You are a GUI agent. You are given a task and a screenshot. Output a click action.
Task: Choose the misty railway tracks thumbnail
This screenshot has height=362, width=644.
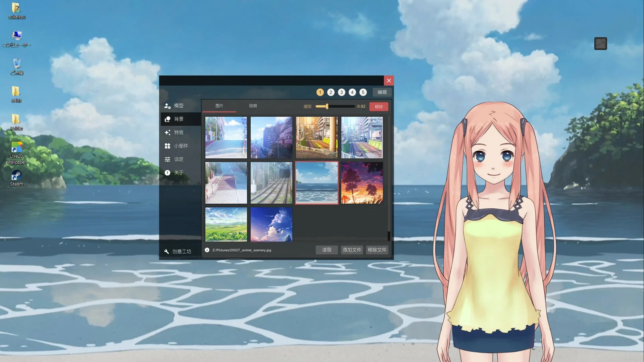271,183
